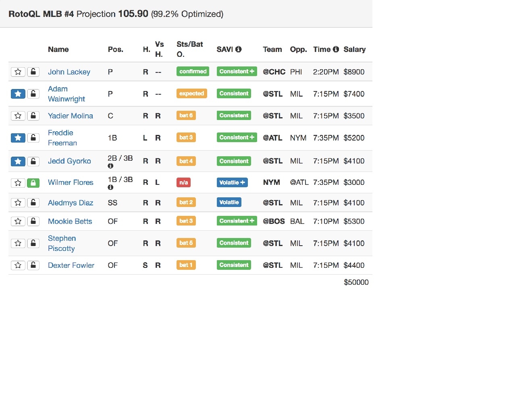The height and width of the screenshot is (418, 532).
Task: Click Freddie Freeman's Consistent + badge
Action: (237, 137)
